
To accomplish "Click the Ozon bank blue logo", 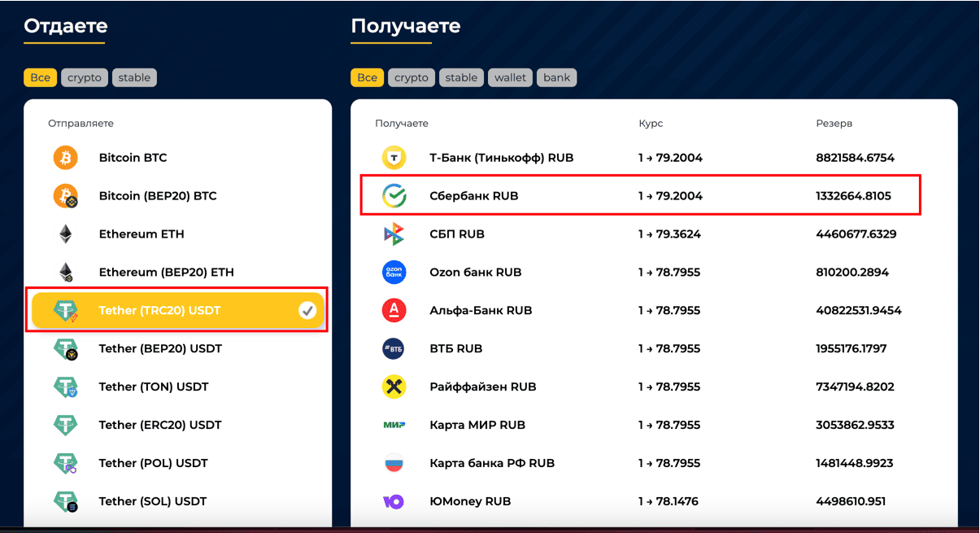I will (x=394, y=273).
